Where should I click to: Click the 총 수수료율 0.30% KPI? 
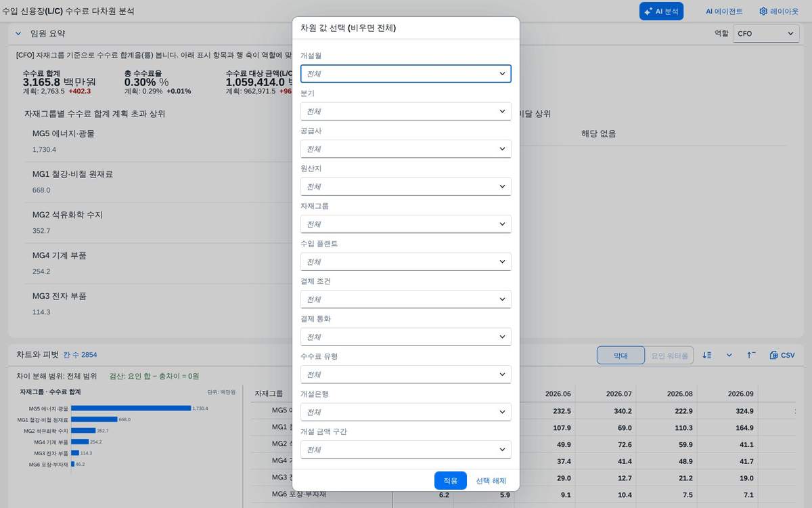pos(158,81)
